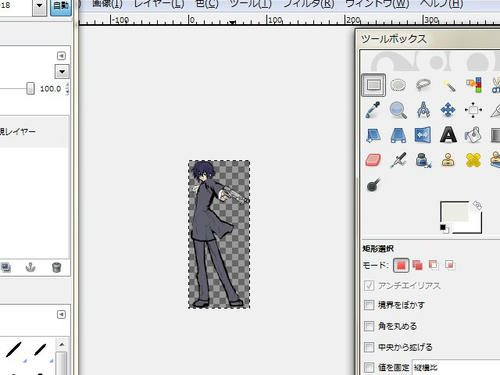Viewport: 500px width, 375px height.
Task: Enable the 境界をぼかす checkbox
Action: (369, 305)
